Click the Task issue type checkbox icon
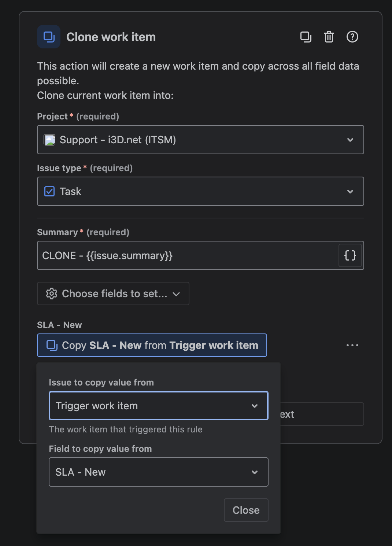392x546 pixels. [x=49, y=191]
